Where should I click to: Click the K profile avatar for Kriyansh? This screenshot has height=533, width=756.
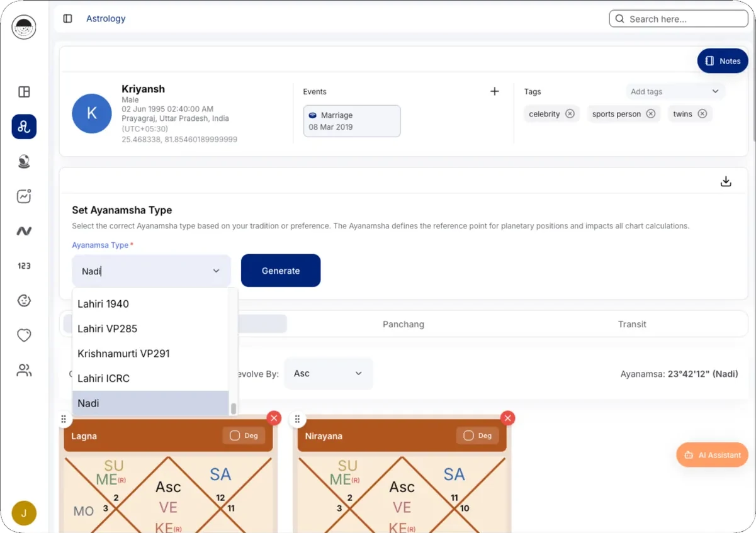pos(92,114)
